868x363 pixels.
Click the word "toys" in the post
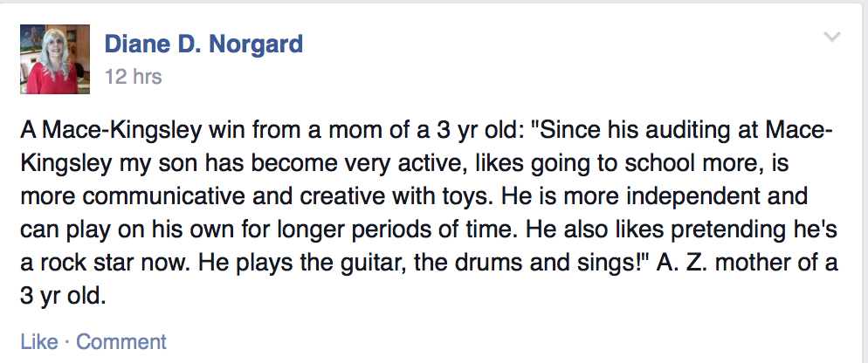(465, 197)
